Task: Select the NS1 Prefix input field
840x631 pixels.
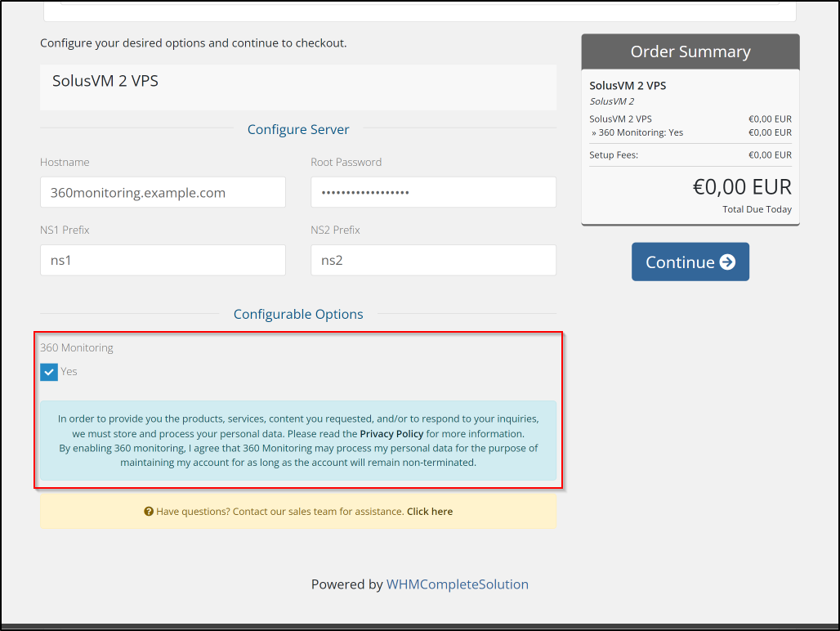Action: [x=163, y=260]
